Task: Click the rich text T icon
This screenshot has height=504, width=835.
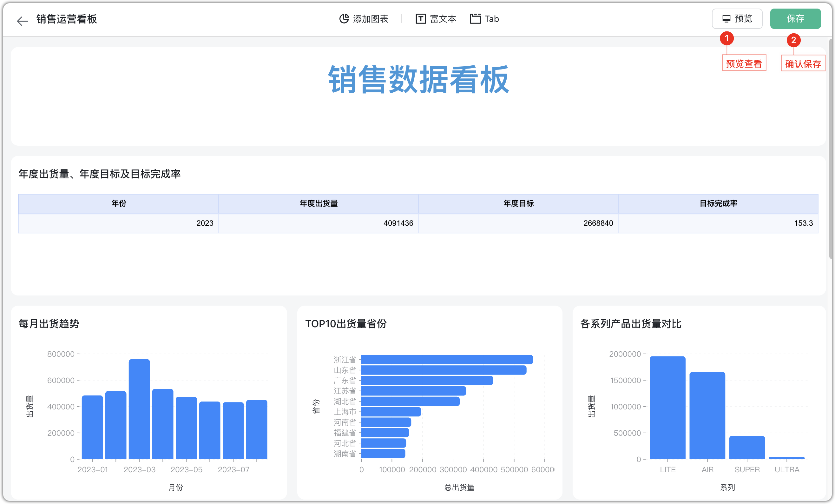Action: (x=421, y=19)
